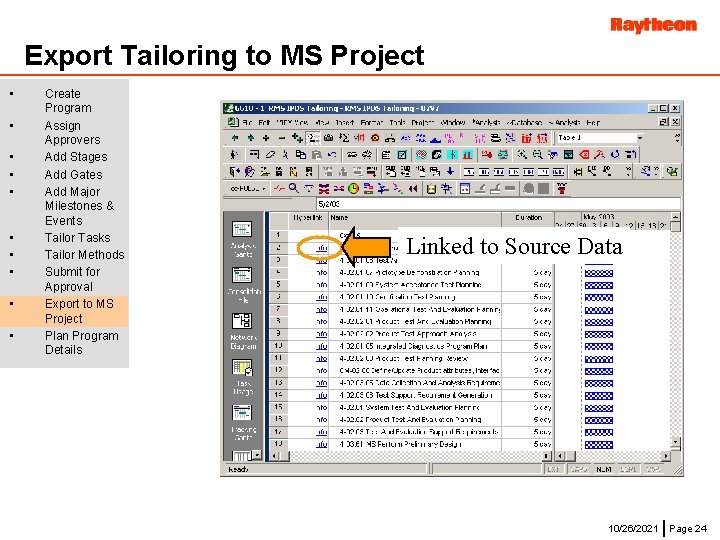Click the funnel filter icon in bottom toolbar
The image size is (720, 540).
[309, 188]
